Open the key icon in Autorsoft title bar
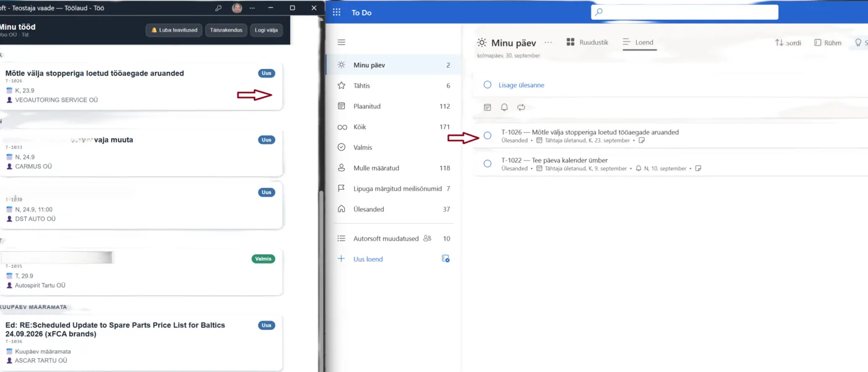868x372 pixels. pos(218,8)
